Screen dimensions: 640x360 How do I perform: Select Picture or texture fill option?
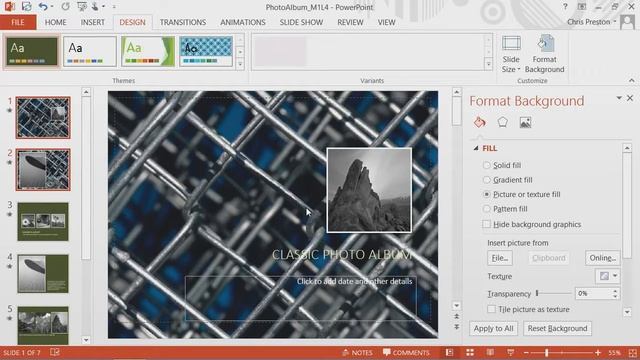pos(486,194)
